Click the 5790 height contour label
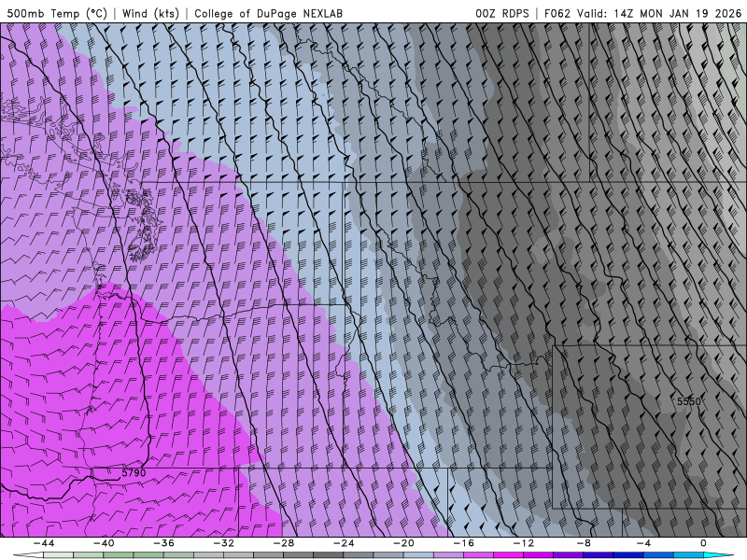This screenshot has height=560, width=747. pos(134,473)
